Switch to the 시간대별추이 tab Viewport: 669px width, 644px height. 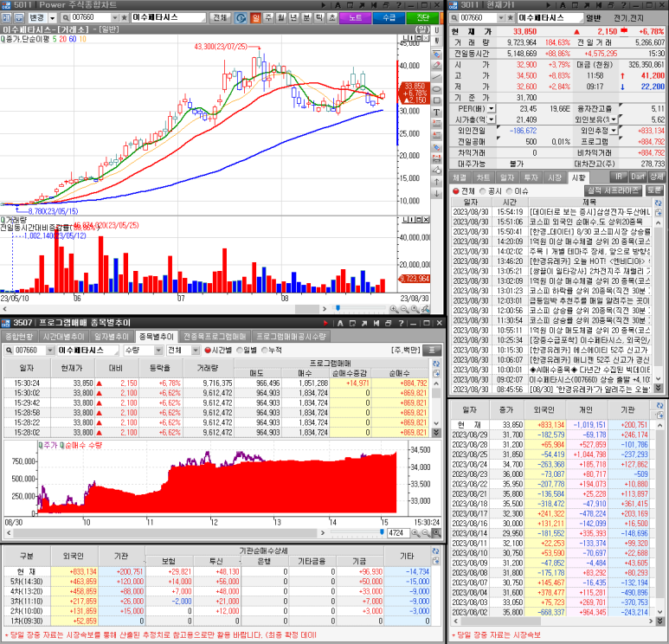tap(64, 337)
